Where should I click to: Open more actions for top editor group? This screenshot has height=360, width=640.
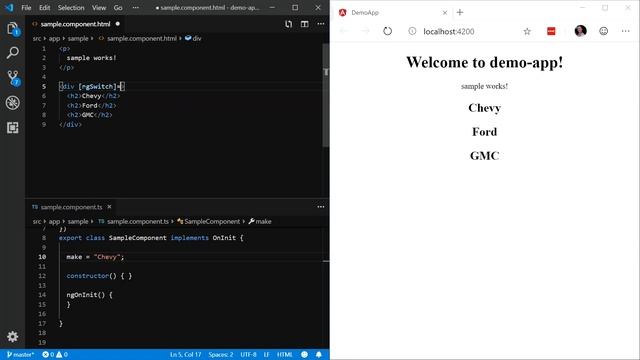click(321, 24)
